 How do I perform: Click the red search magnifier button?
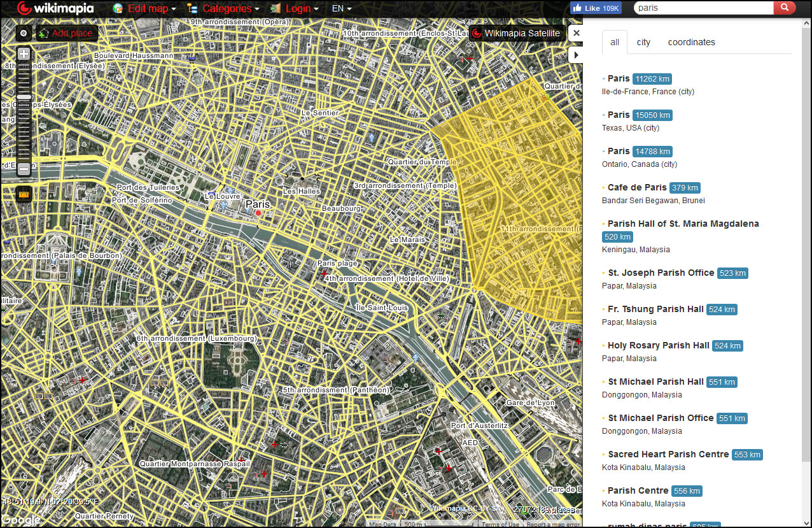785,8
